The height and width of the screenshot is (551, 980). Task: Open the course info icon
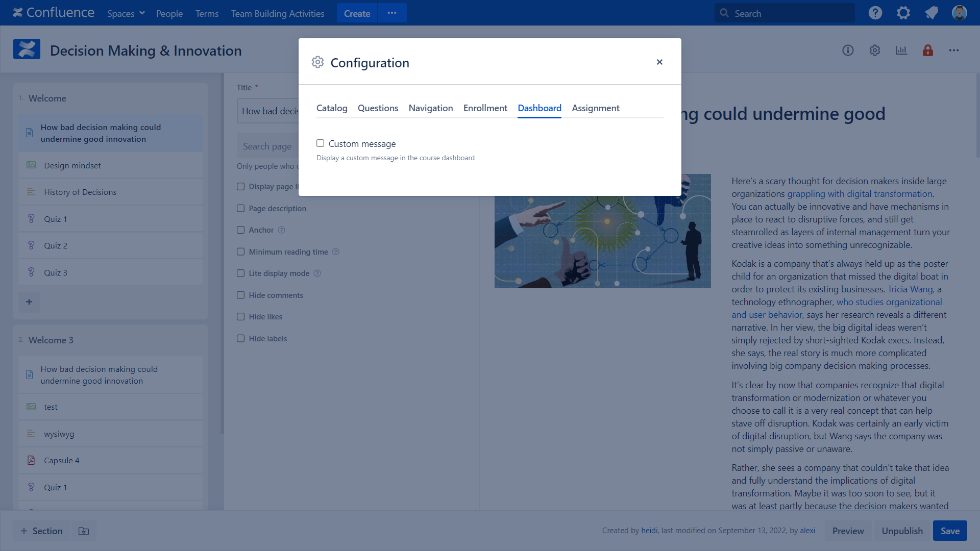pos(848,51)
